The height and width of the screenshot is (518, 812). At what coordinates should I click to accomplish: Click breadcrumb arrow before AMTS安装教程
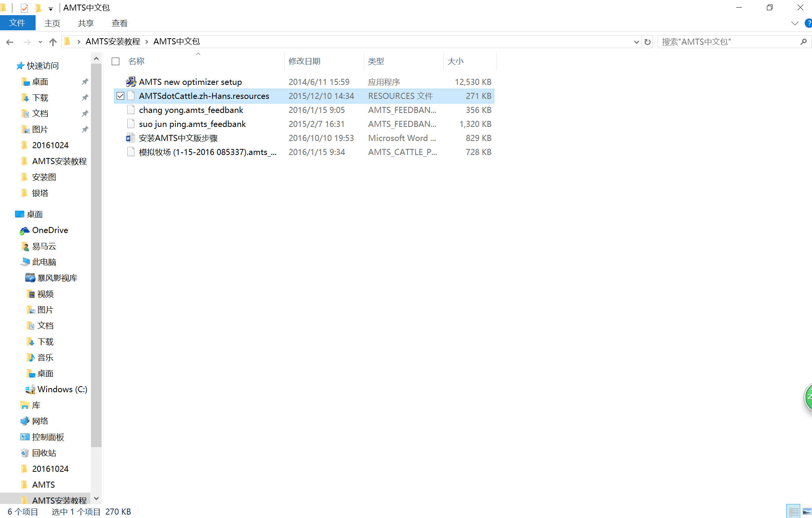79,42
